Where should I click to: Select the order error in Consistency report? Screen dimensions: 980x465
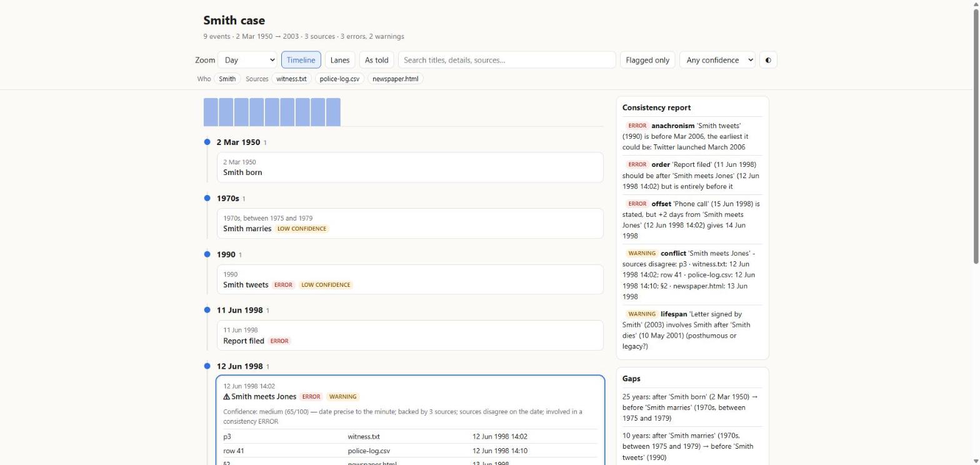pos(692,175)
